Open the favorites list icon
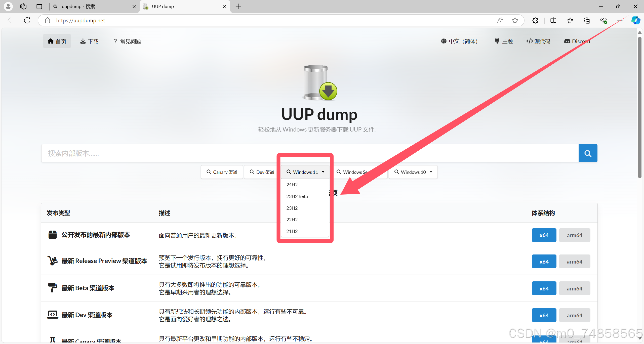Image resolution: width=644 pixels, height=344 pixels. coord(570,20)
